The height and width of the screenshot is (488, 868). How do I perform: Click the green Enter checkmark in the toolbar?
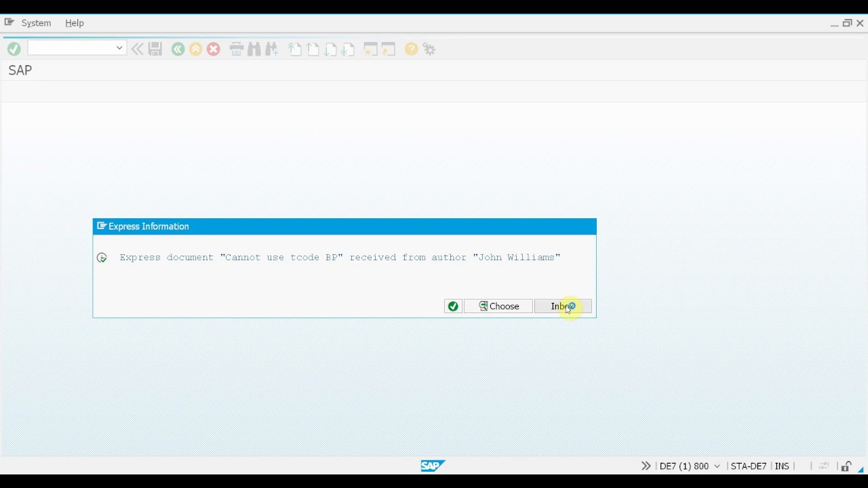coord(14,49)
